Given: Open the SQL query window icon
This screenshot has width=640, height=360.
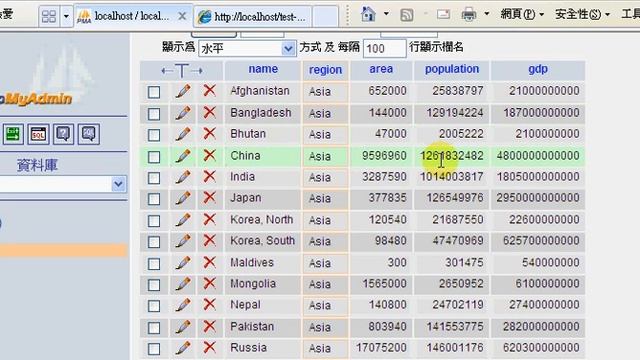Looking at the screenshot, I should coord(38,134).
